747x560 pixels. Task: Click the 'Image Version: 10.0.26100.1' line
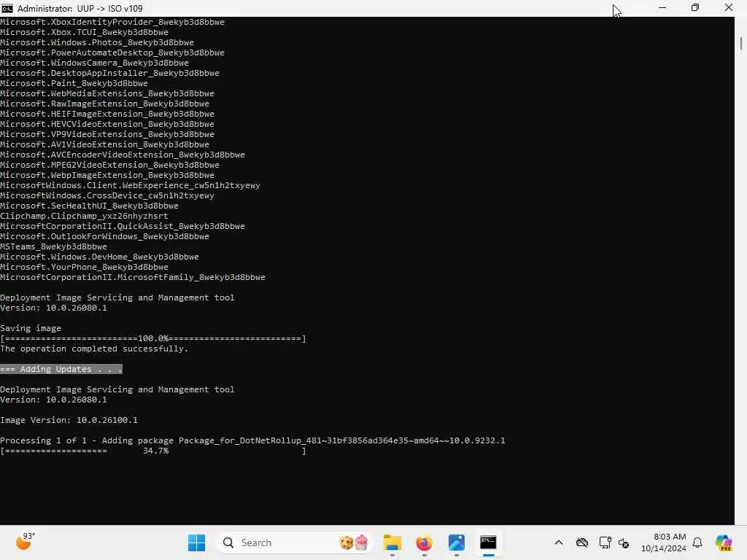point(69,421)
